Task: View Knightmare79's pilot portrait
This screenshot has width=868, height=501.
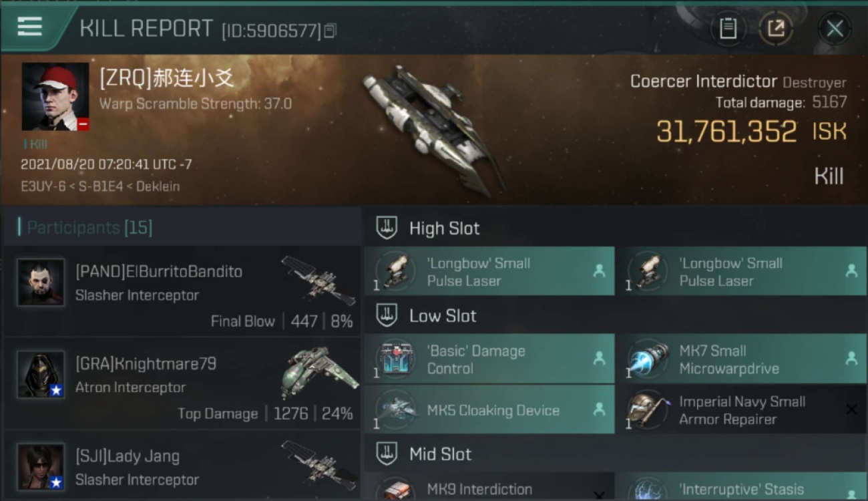Action: click(41, 375)
